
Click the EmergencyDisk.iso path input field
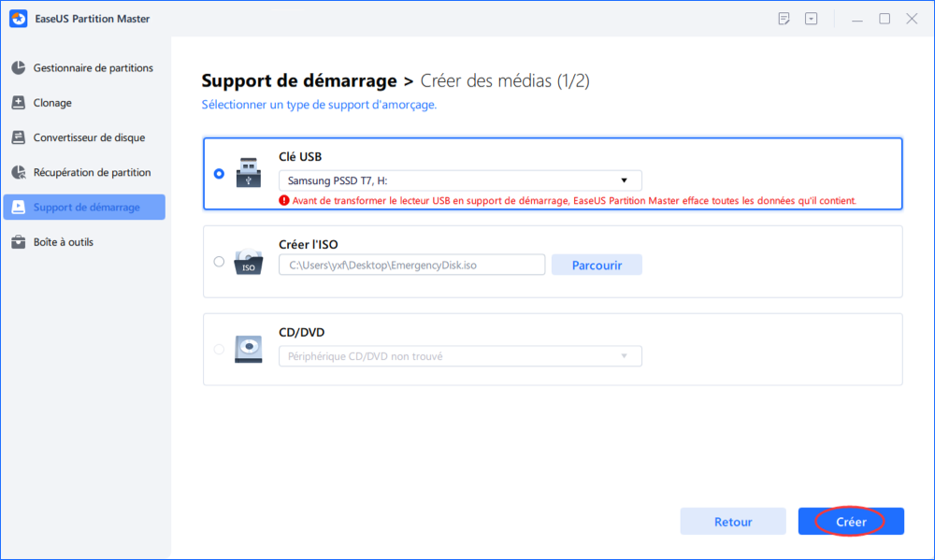pos(412,265)
